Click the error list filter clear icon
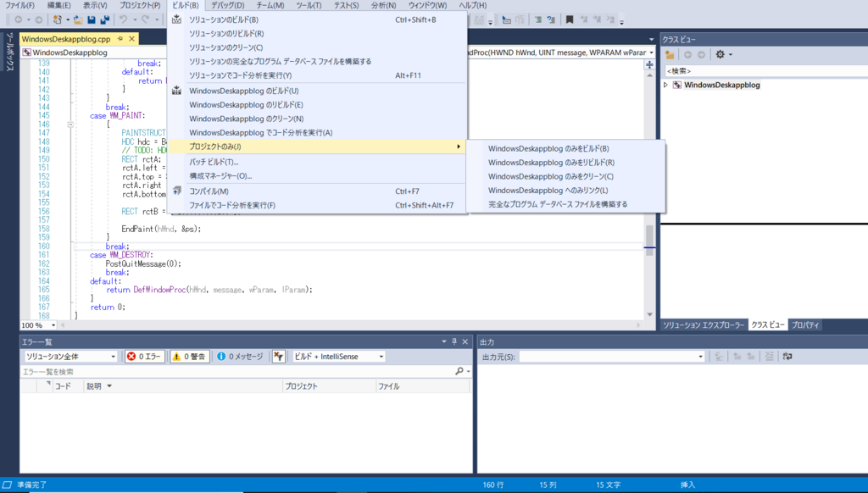This screenshot has width=868, height=493. coord(278,357)
